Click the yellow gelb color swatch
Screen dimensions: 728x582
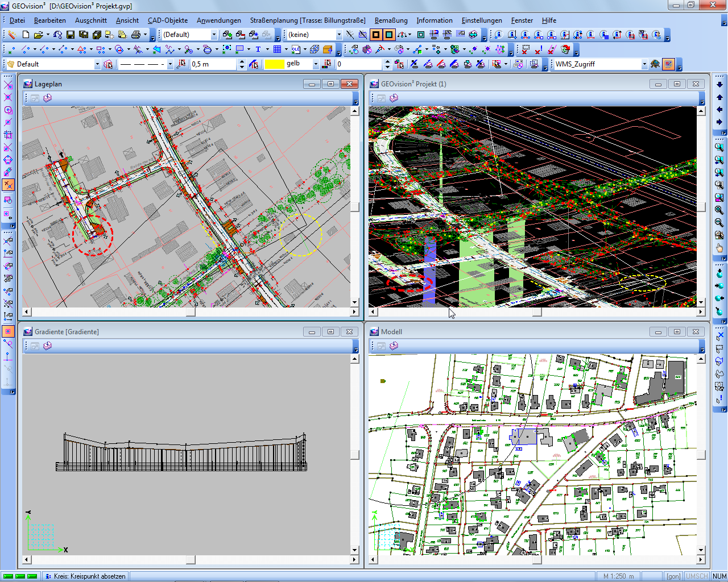click(274, 64)
